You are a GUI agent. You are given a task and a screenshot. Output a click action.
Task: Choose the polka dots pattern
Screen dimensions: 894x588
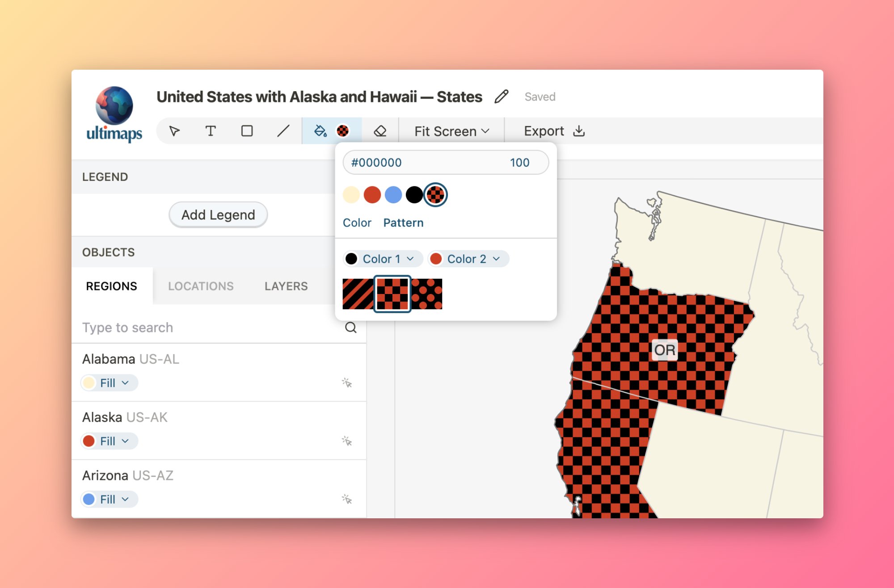pos(427,294)
